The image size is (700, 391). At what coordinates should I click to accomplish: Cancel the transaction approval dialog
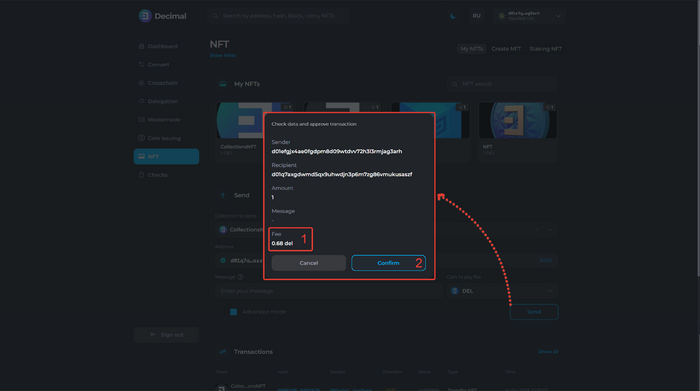click(x=308, y=263)
